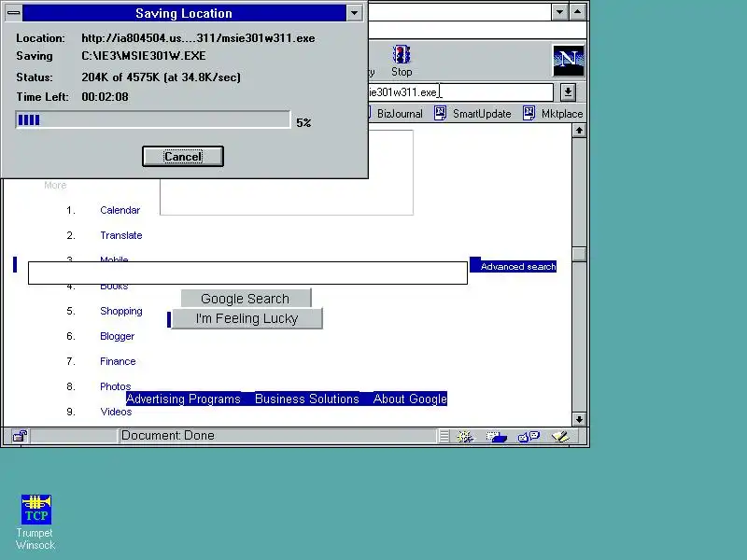Launch Composer from the component bar
The height and width of the screenshot is (560, 747).
[x=559, y=436]
